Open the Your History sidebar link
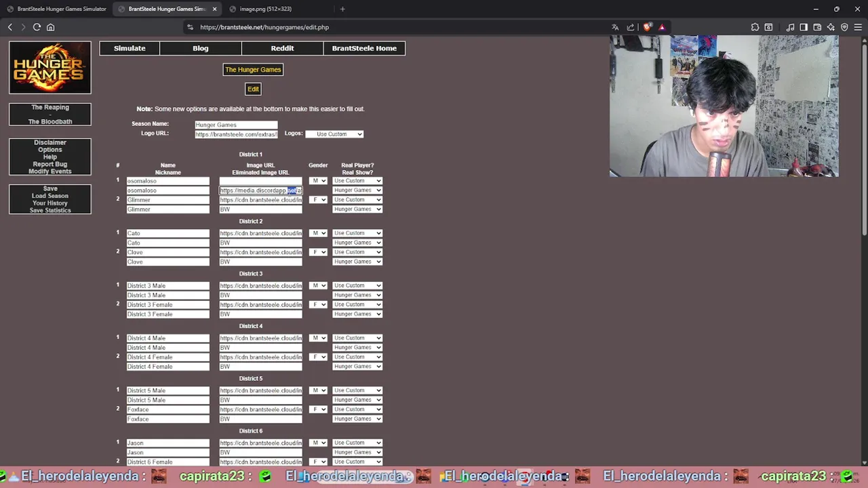 (50, 203)
